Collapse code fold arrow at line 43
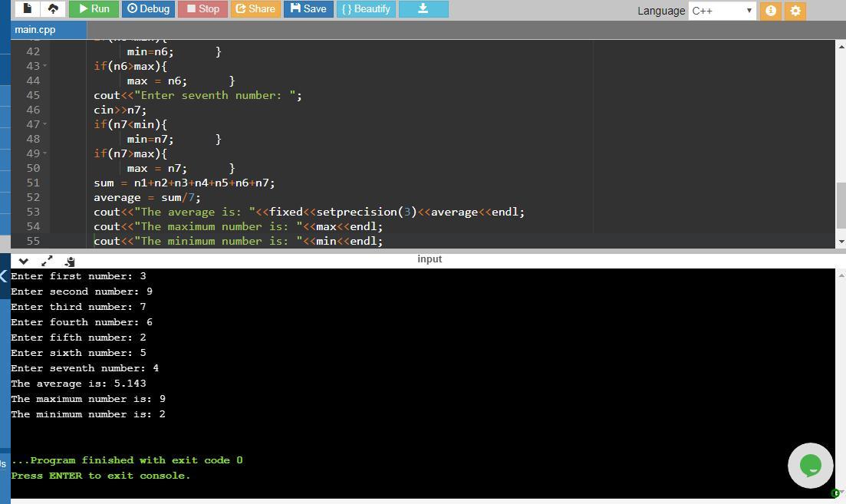 click(44, 66)
